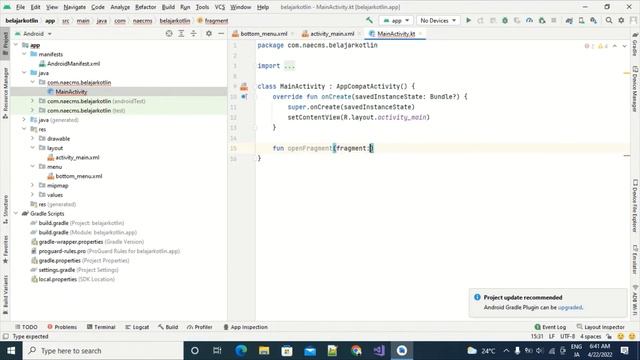Click the upgraded link in notification

[570, 307]
